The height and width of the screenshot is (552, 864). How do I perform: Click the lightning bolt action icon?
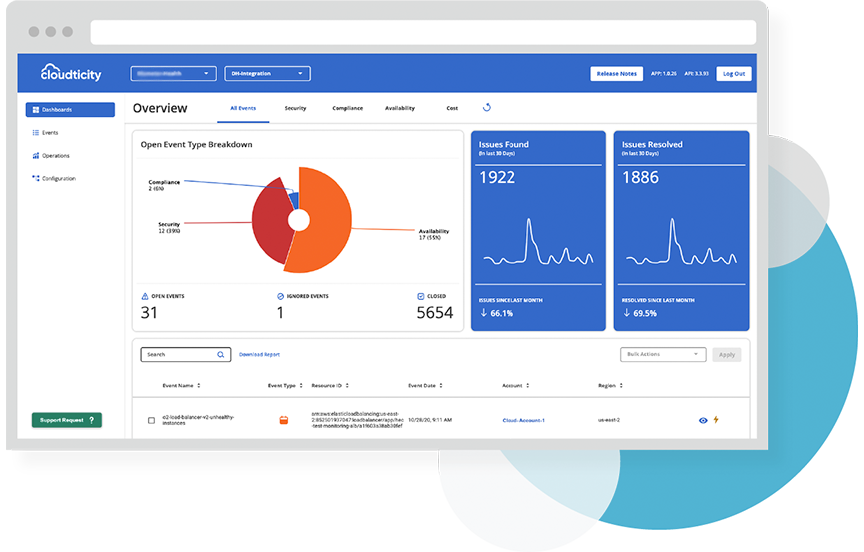tap(716, 420)
